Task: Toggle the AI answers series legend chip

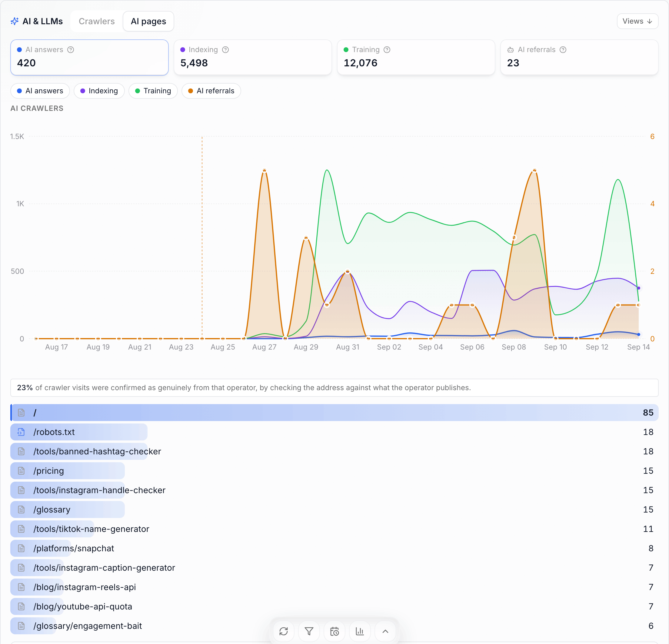Action: (40, 91)
